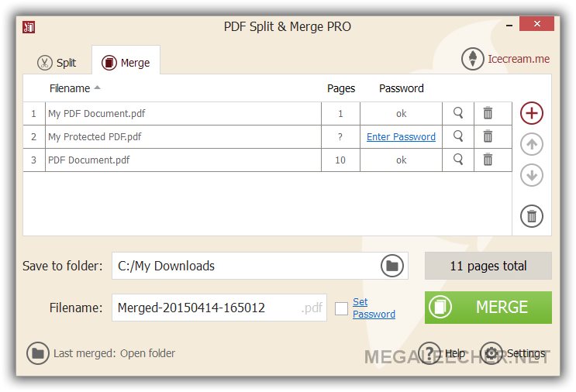Close the PDF Split & Merge PRO window

pos(536,23)
